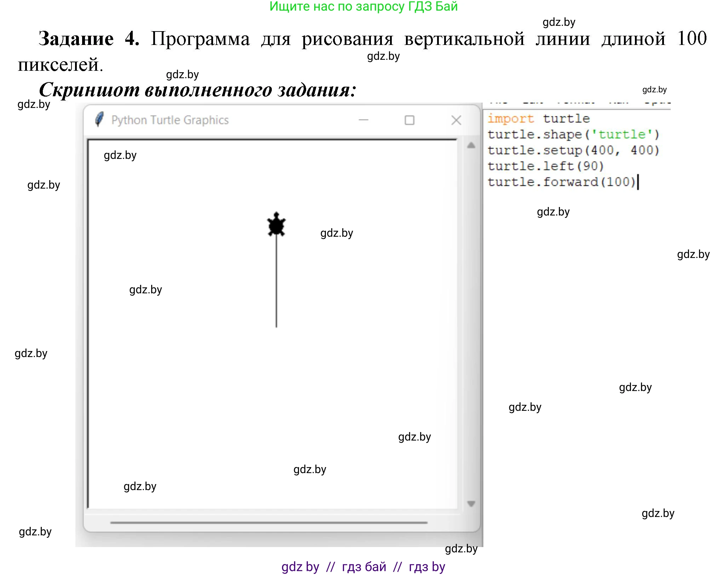This screenshot has height=575, width=728.
Task: Maximize the Python Turtle Graphics window
Action: coord(409,120)
